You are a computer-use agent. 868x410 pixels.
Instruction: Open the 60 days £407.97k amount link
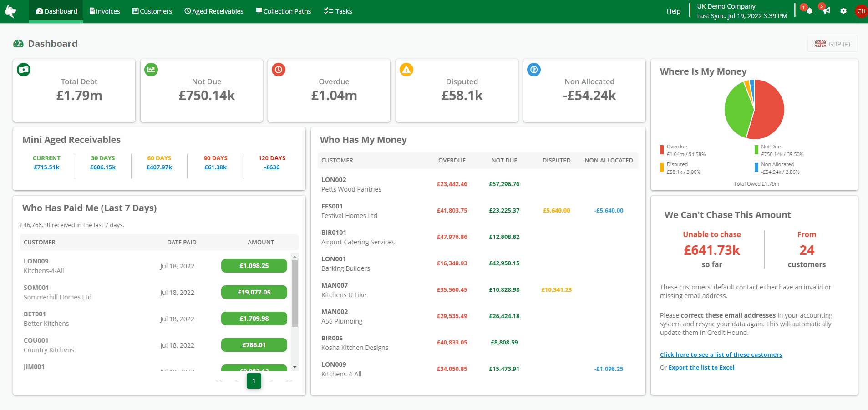[159, 167]
